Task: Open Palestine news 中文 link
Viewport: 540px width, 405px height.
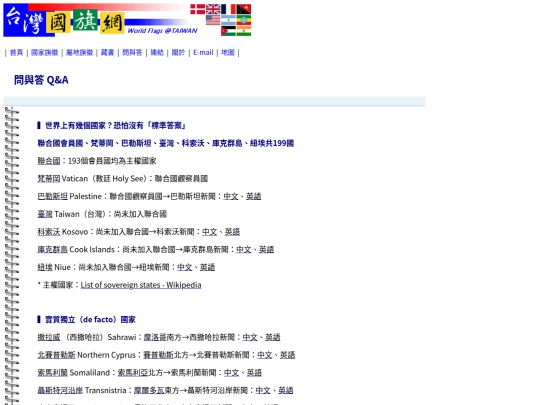Action: click(231, 196)
